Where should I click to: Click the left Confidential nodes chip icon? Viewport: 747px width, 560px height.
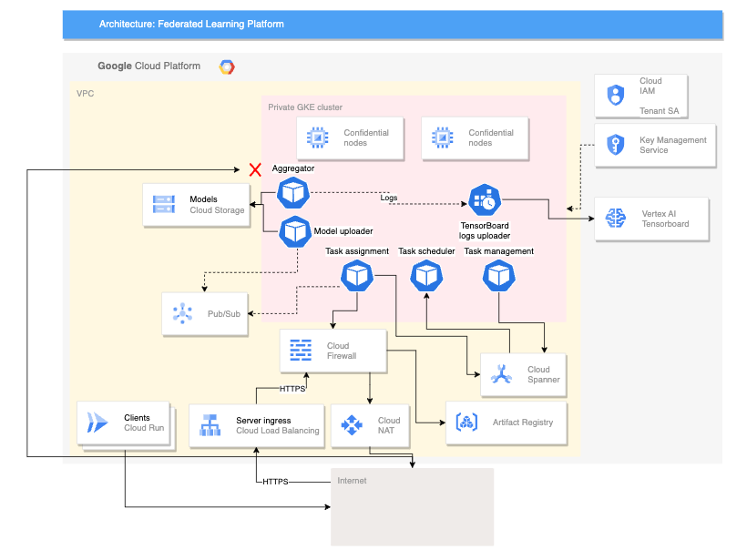click(318, 137)
